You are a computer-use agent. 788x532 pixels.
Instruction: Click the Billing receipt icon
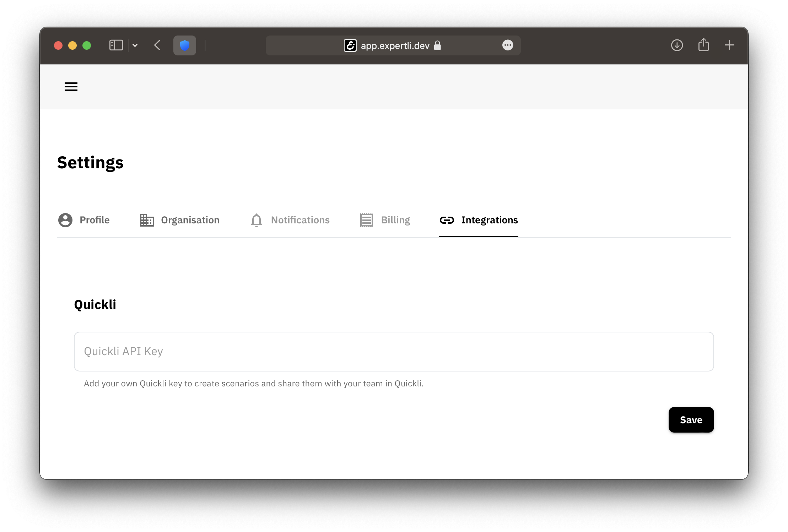click(x=366, y=220)
